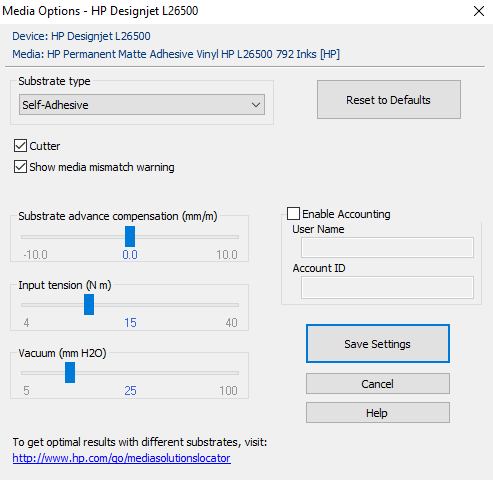The height and width of the screenshot is (480, 493).
Task: Enable Accounting checkbox
Action: 293,213
